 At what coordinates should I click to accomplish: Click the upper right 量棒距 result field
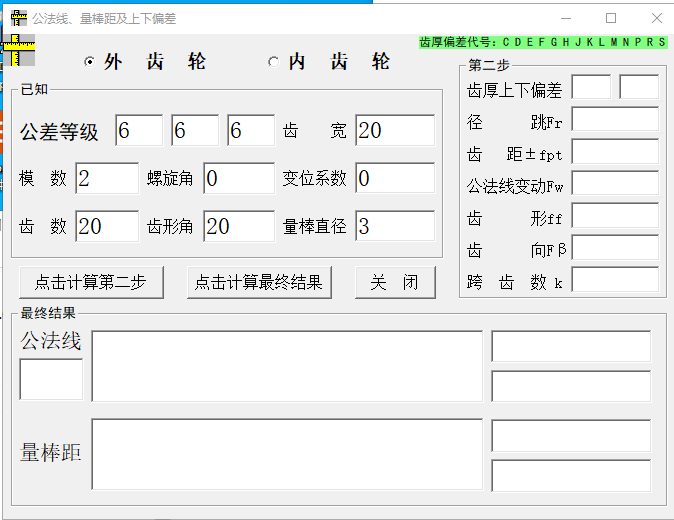[571, 436]
